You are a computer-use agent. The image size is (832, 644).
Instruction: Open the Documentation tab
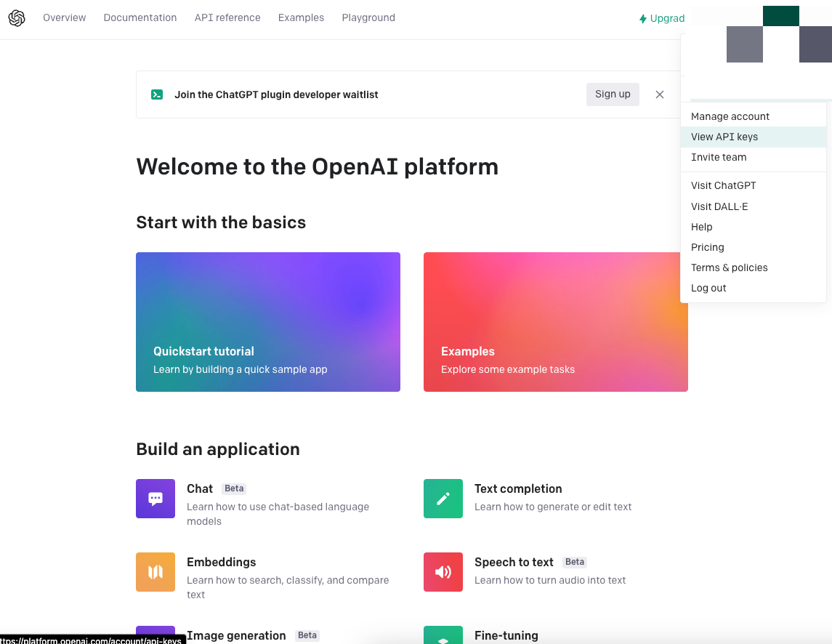coord(140,17)
